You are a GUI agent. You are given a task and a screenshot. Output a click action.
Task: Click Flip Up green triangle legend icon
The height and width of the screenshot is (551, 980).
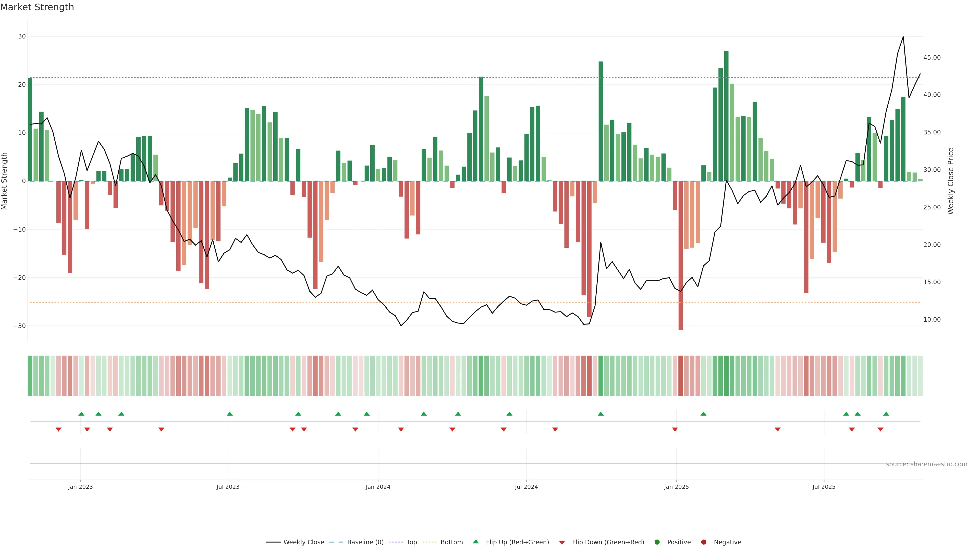[475, 542]
